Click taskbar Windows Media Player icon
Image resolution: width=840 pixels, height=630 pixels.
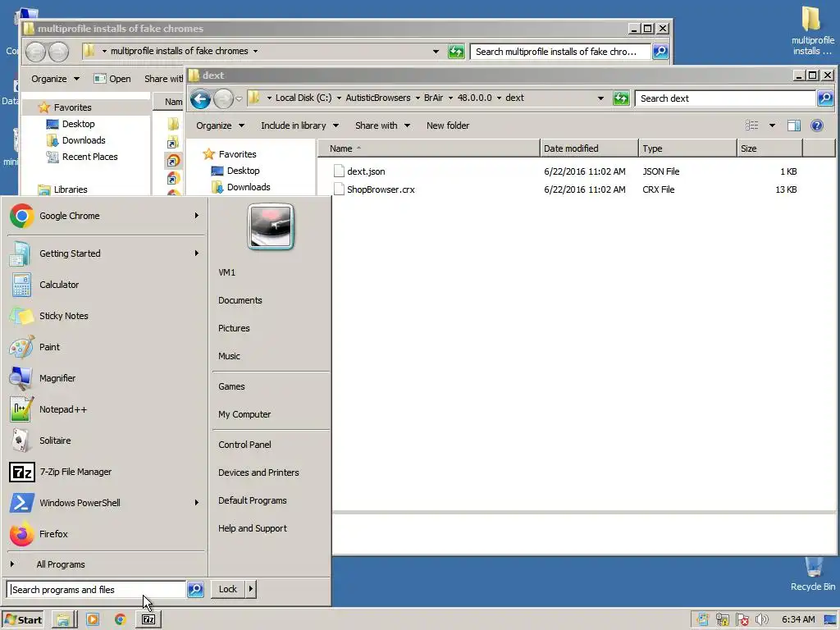point(92,620)
